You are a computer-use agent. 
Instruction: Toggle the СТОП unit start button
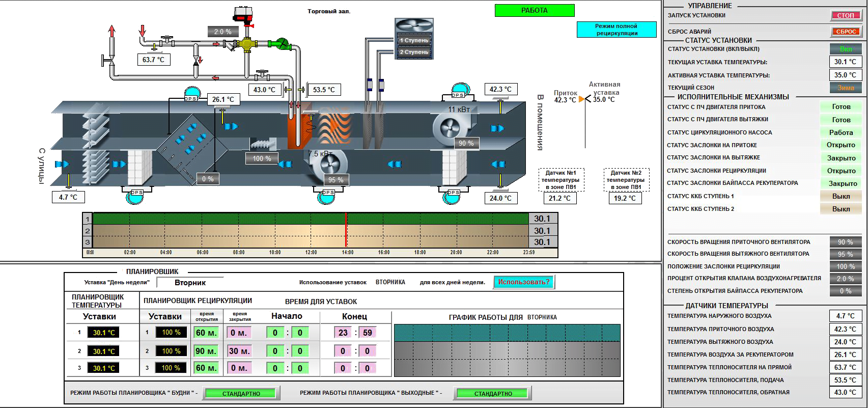[x=846, y=15]
